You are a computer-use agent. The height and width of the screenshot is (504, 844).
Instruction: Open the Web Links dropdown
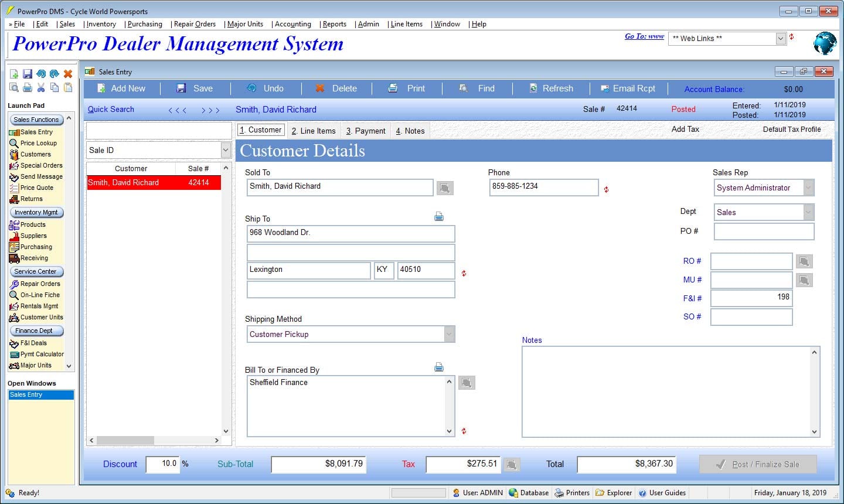(x=781, y=38)
